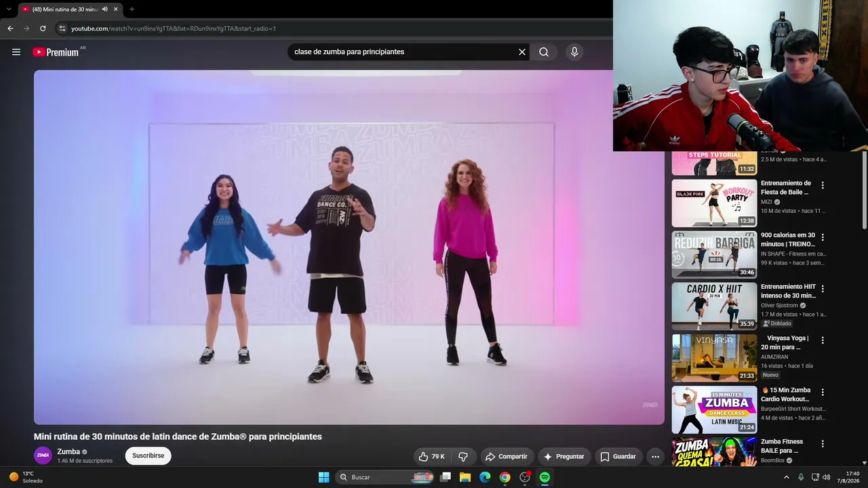
Task: Open a new browser tab
Action: 132,9
